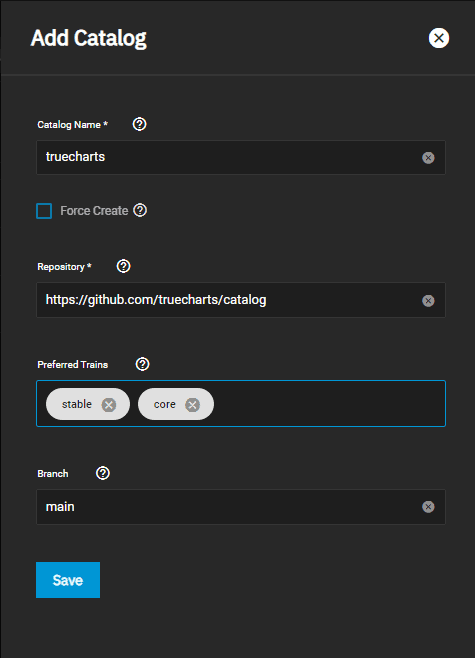Enable the Force Create checkbox
Image resolution: width=475 pixels, height=658 pixels.
click(x=44, y=211)
